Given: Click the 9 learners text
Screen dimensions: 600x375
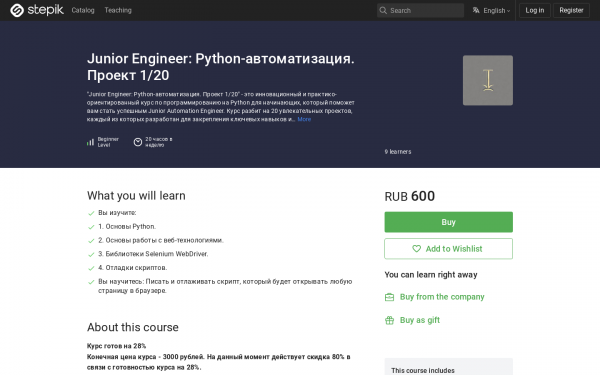Looking at the screenshot, I should pos(398,152).
